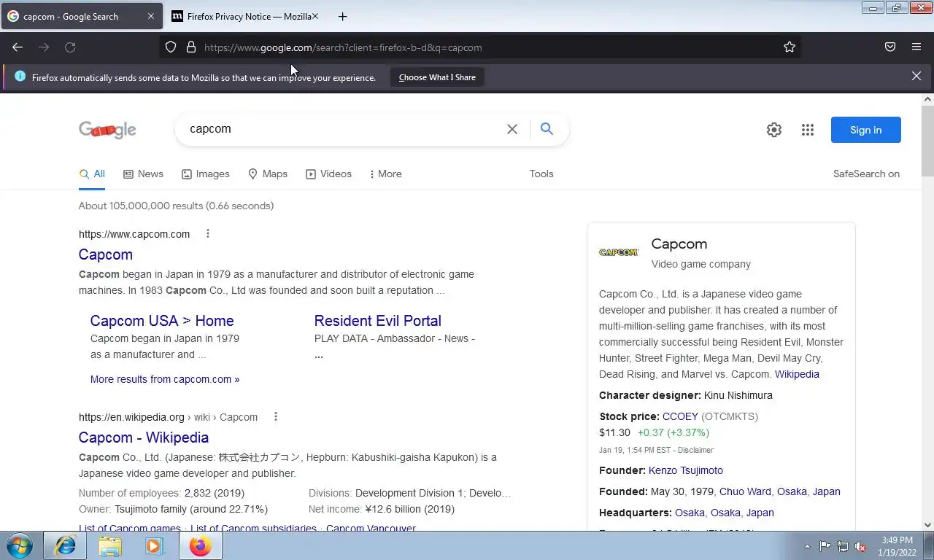Select the News results tab

[143, 174]
